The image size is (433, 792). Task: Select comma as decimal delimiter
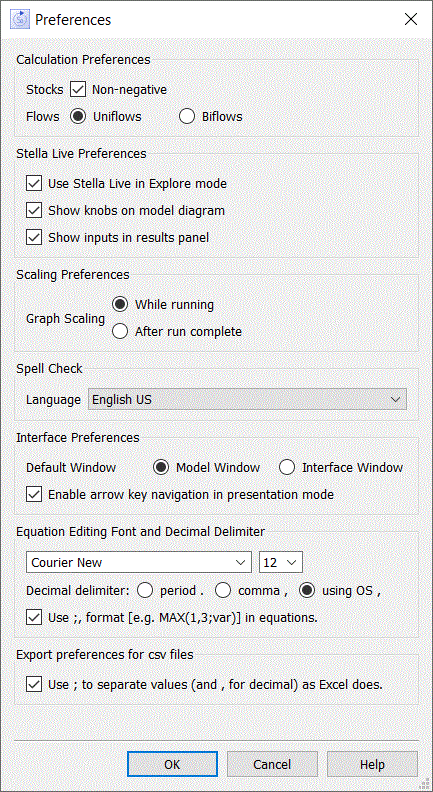(x=223, y=590)
